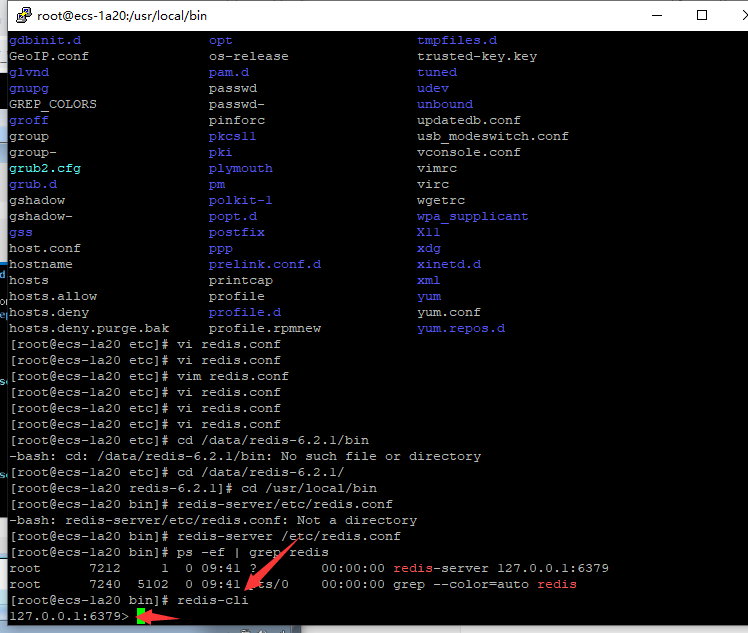Minimize the PuTTY terminal window
Viewport: 748px width, 633px height.
tap(657, 15)
